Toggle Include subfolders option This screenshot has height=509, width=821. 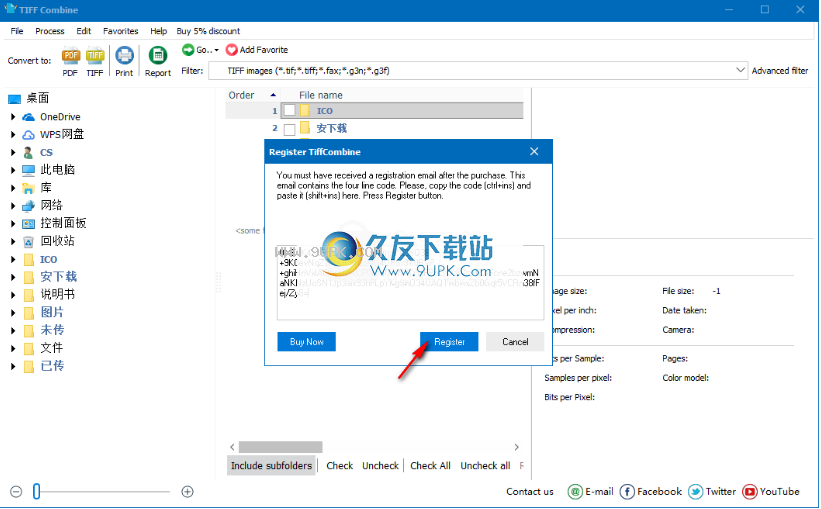point(271,466)
